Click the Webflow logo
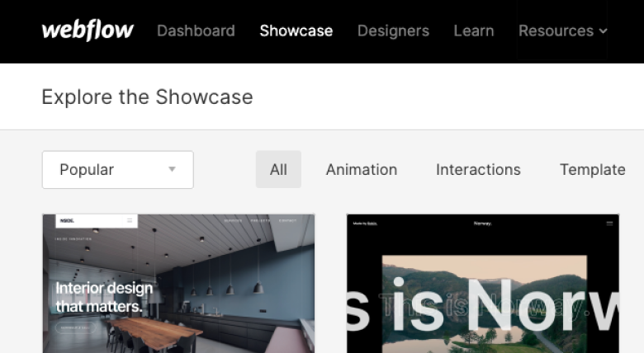 point(88,31)
